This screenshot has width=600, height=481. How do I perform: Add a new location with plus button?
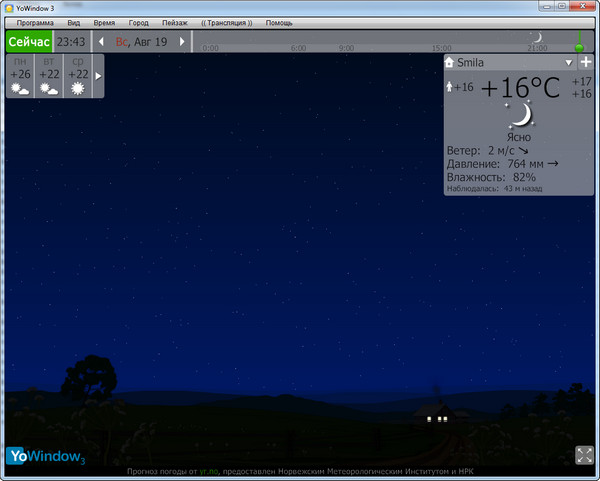coord(585,62)
